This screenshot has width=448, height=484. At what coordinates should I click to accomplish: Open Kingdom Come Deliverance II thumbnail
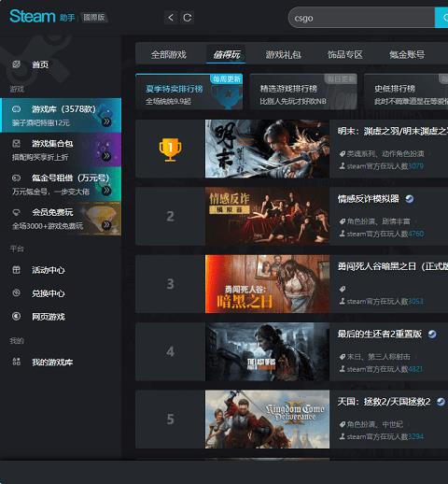click(267, 420)
